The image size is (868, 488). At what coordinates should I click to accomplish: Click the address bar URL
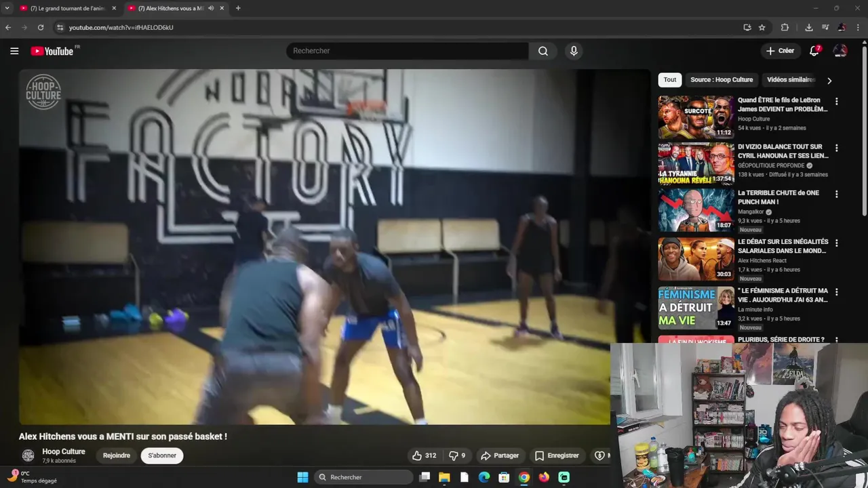(121, 27)
